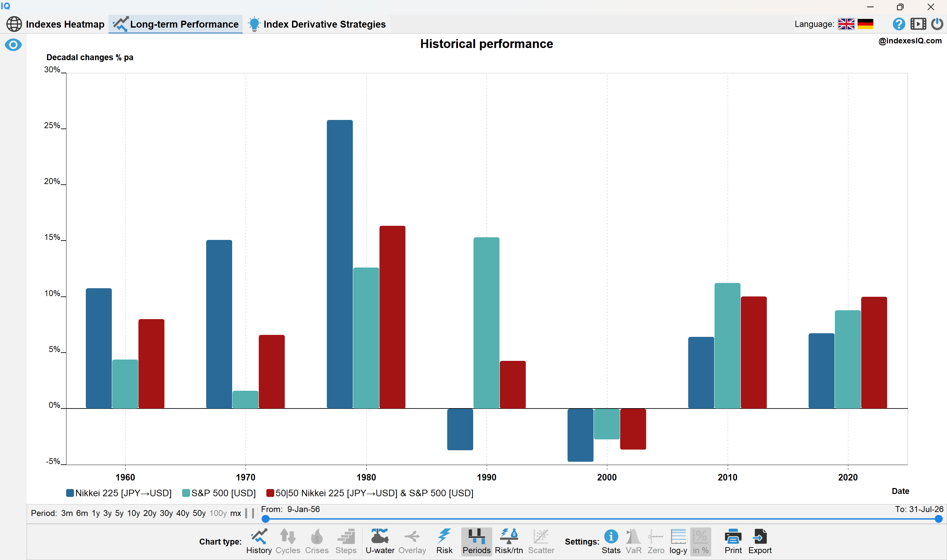
Task: Click the To date slider handle
Action: (x=938, y=519)
